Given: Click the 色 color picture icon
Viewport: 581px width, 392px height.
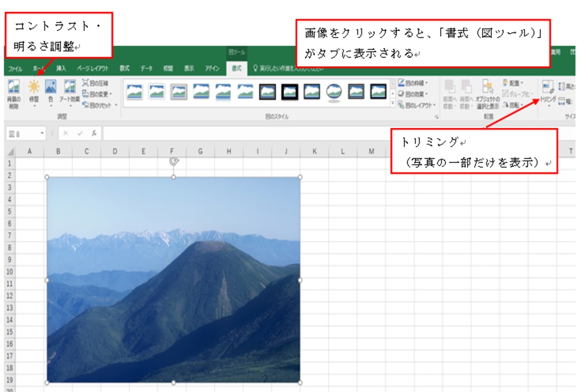Looking at the screenshot, I should coord(51,87).
